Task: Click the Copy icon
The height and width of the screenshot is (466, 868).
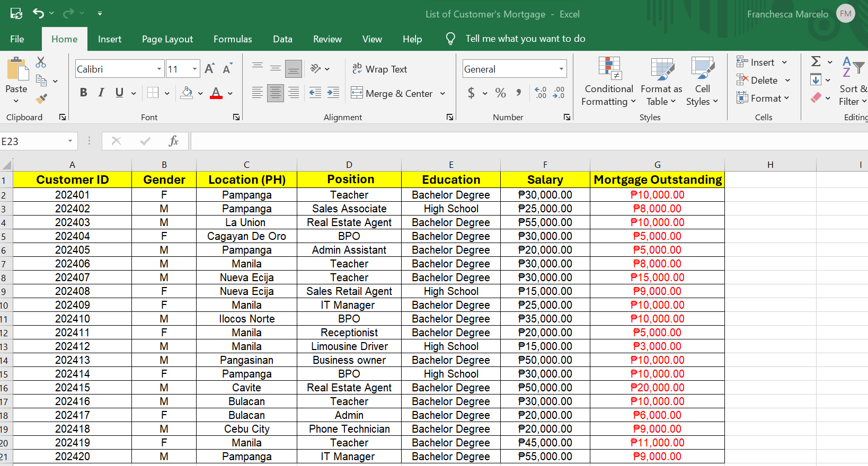Action: click(x=41, y=80)
